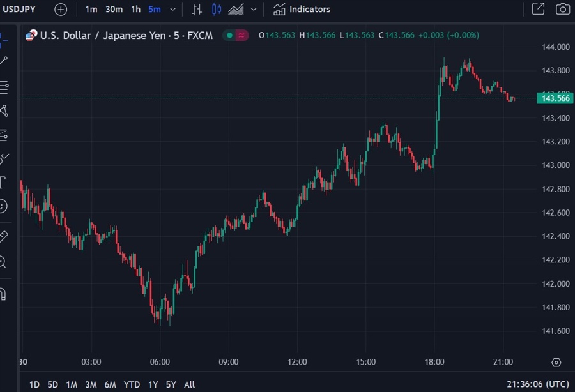Click the 144.000 price scale label

[x=556, y=47]
